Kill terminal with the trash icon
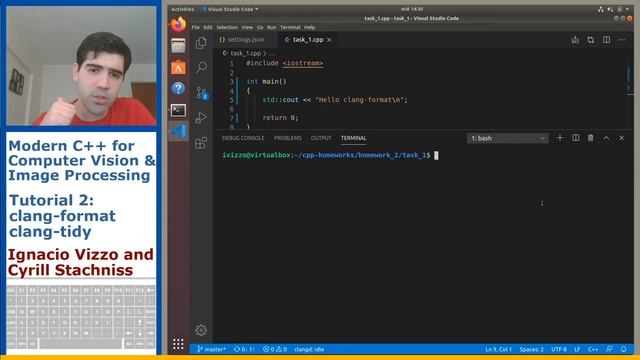The height and width of the screenshot is (360, 640). (x=591, y=138)
